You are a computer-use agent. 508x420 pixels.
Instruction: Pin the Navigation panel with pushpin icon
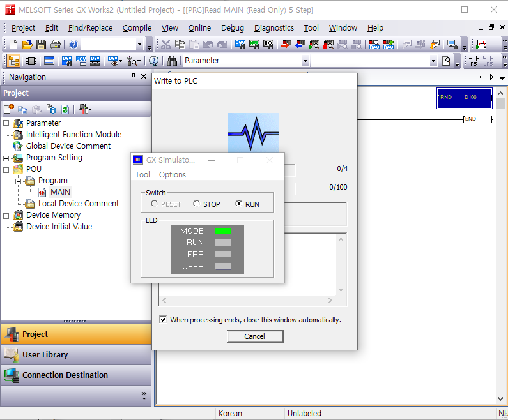point(134,77)
